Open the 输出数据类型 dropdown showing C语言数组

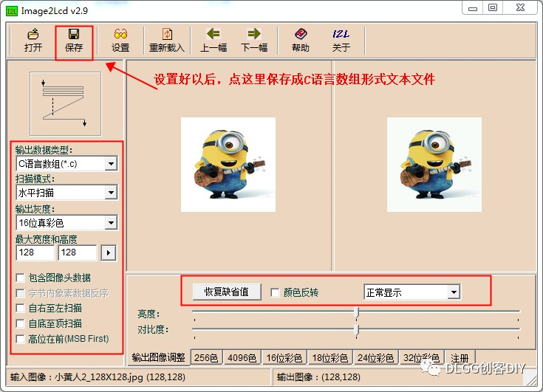tap(66, 164)
